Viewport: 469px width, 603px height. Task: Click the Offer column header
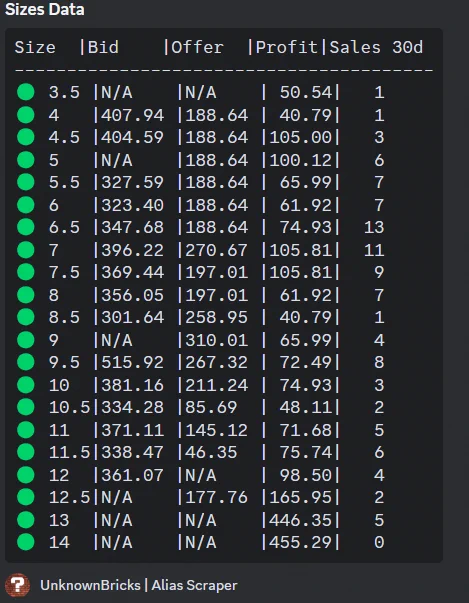coord(197,48)
